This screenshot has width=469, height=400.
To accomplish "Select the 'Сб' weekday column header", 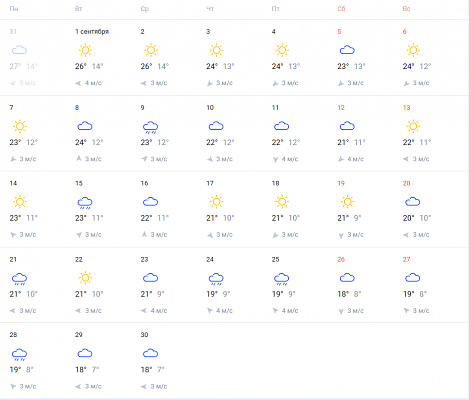I will [341, 9].
